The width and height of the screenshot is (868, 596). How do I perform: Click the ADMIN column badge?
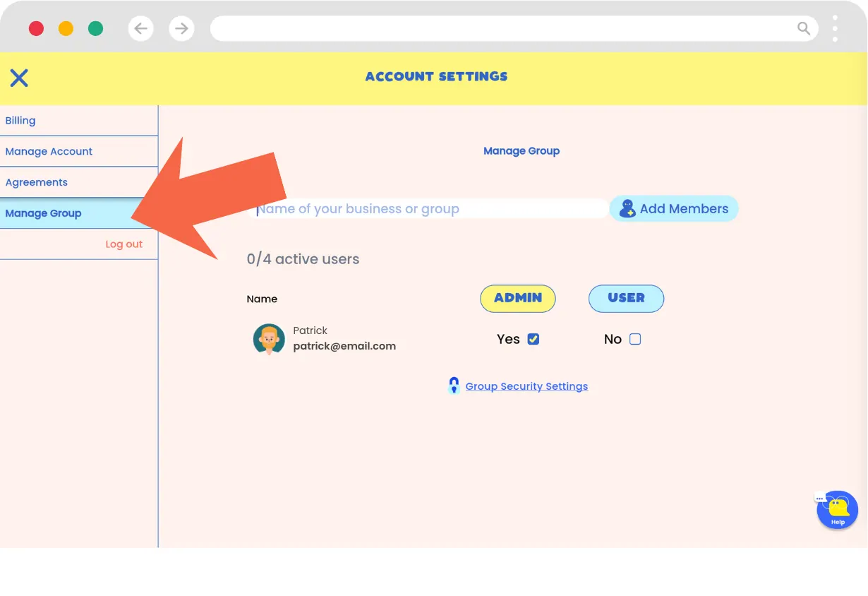click(518, 298)
